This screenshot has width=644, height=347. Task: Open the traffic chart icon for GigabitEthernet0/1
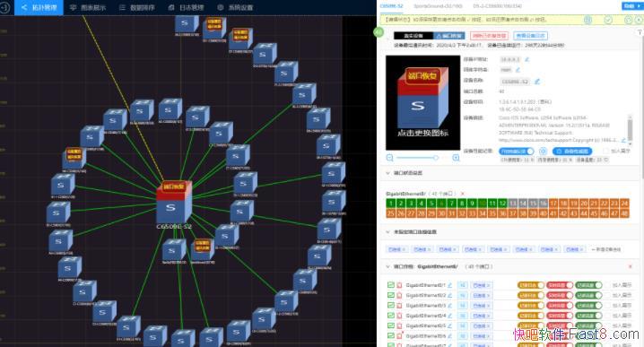point(391,284)
